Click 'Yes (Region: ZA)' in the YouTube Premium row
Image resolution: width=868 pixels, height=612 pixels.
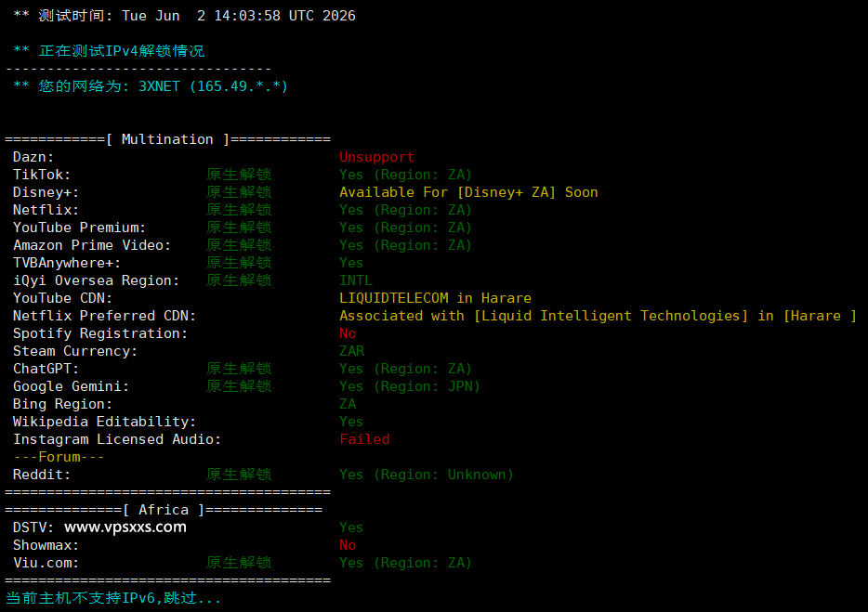pyautogui.click(x=406, y=228)
